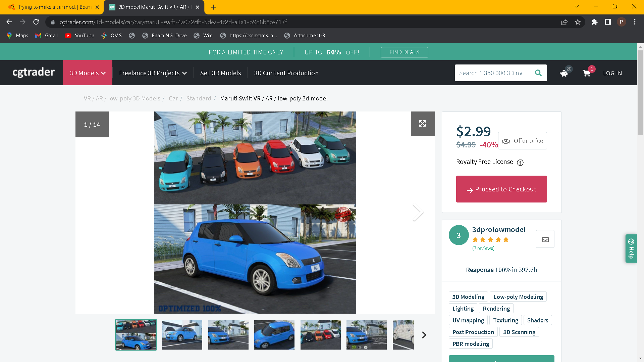Click Proceed to Checkout
Viewport: 644px width, 362px height.
tap(501, 189)
